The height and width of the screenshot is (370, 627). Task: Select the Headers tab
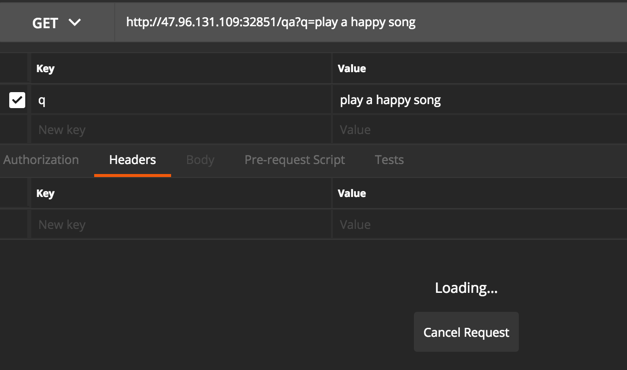[132, 160]
